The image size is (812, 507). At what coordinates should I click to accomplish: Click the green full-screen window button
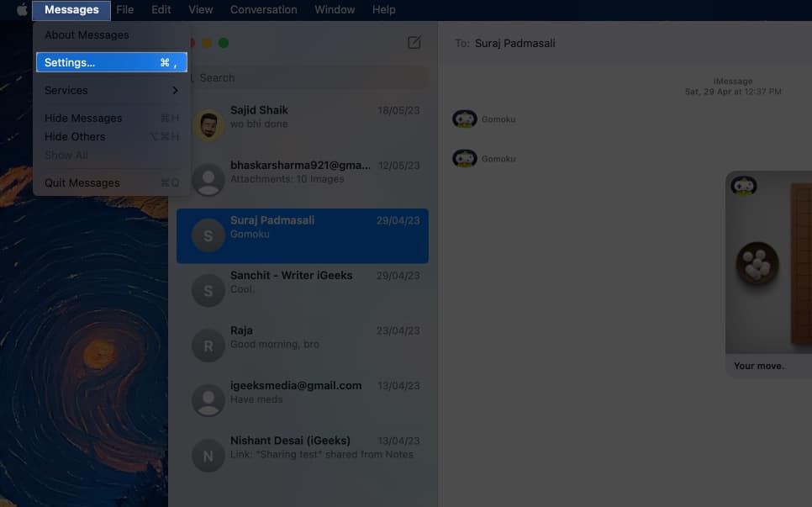pos(224,43)
